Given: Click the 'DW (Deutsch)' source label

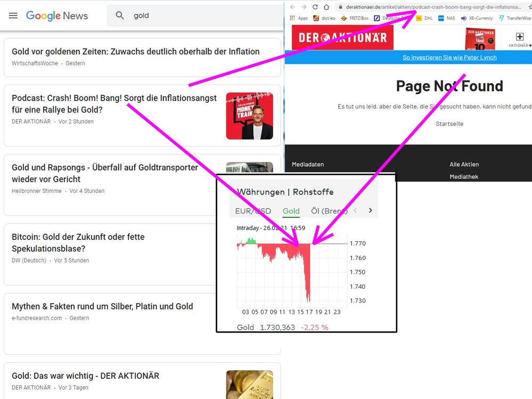Looking at the screenshot, I should pyautogui.click(x=29, y=260).
